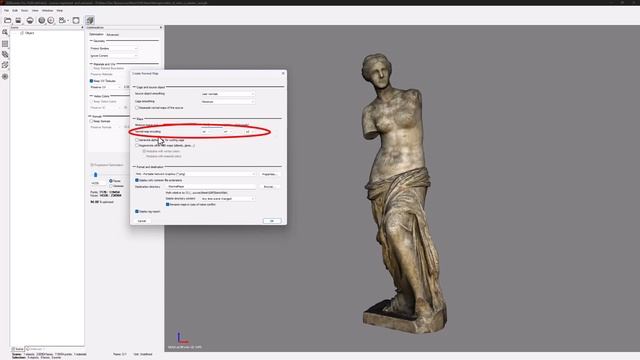640x360 pixels.
Task: Select the solid sphere shading icon
Action: pos(41,20)
